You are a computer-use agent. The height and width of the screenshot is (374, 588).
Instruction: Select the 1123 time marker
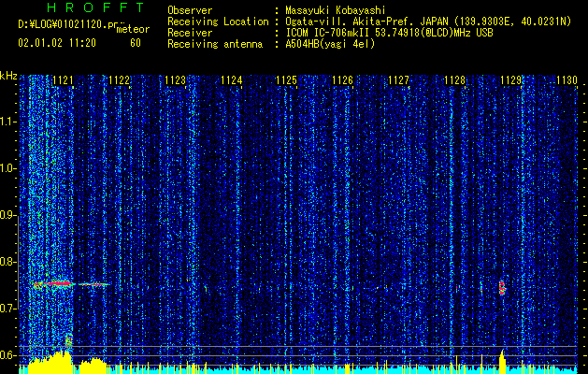175,80
